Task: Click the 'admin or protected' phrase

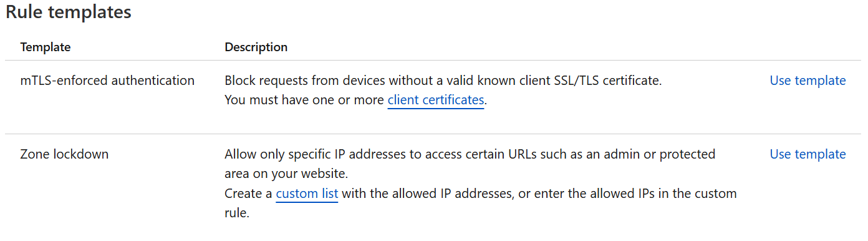Action: 662,154
